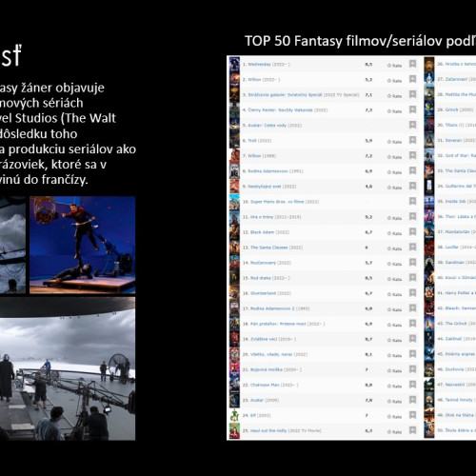Bookmark Super Mario Bros. vo filme
The image size is (476, 476).
click(x=412, y=202)
